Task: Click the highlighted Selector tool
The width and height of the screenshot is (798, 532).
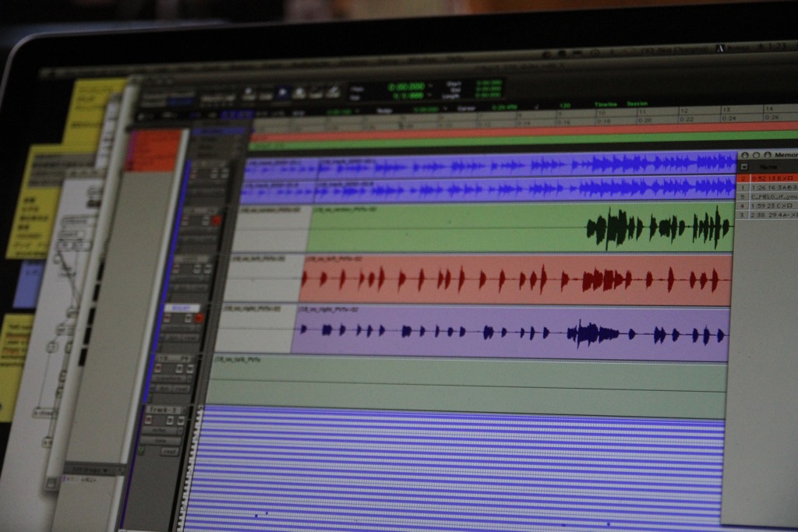Action: pyautogui.click(x=281, y=93)
